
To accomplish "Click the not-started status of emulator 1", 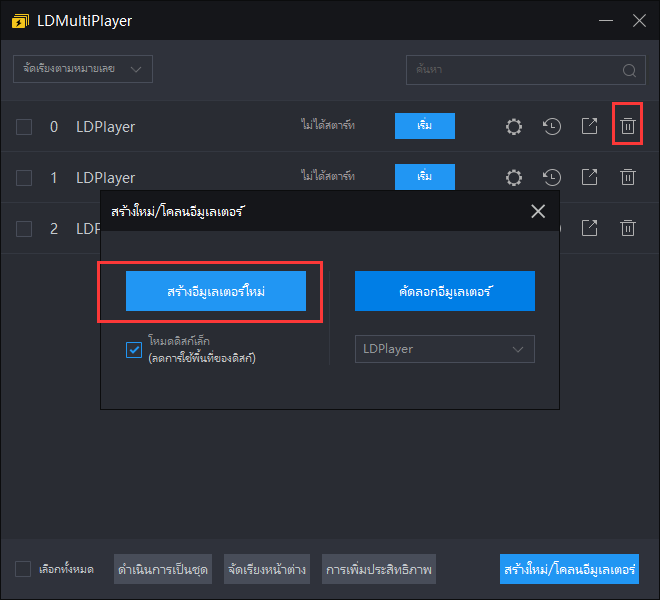I will [x=328, y=176].
